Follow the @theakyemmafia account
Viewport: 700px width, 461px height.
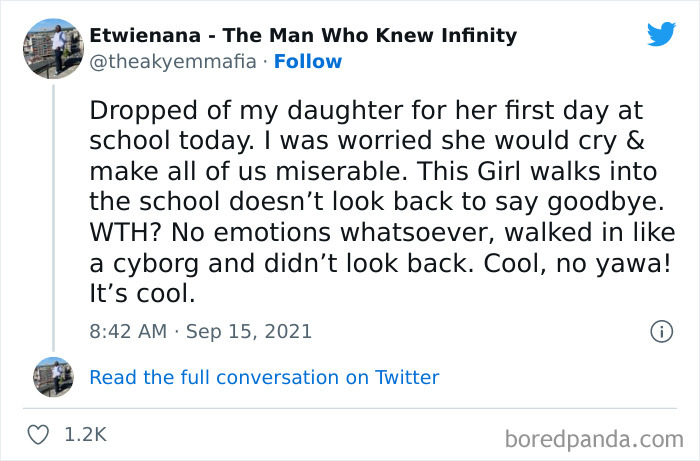310,62
